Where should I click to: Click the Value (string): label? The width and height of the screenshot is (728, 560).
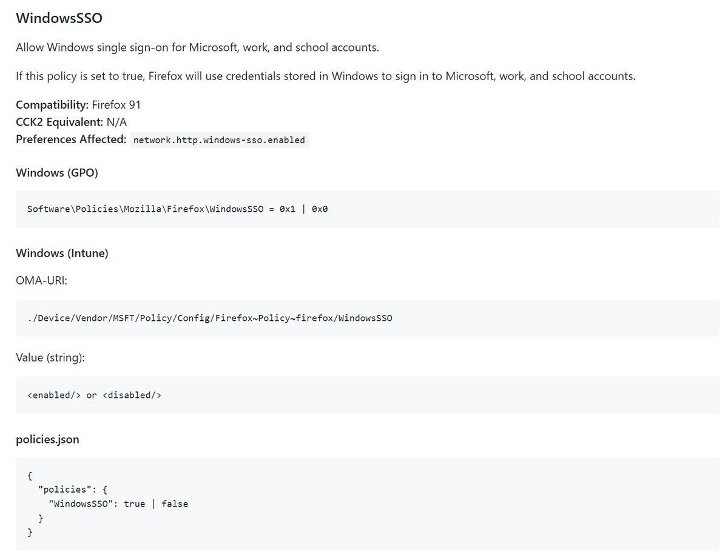(x=50, y=358)
